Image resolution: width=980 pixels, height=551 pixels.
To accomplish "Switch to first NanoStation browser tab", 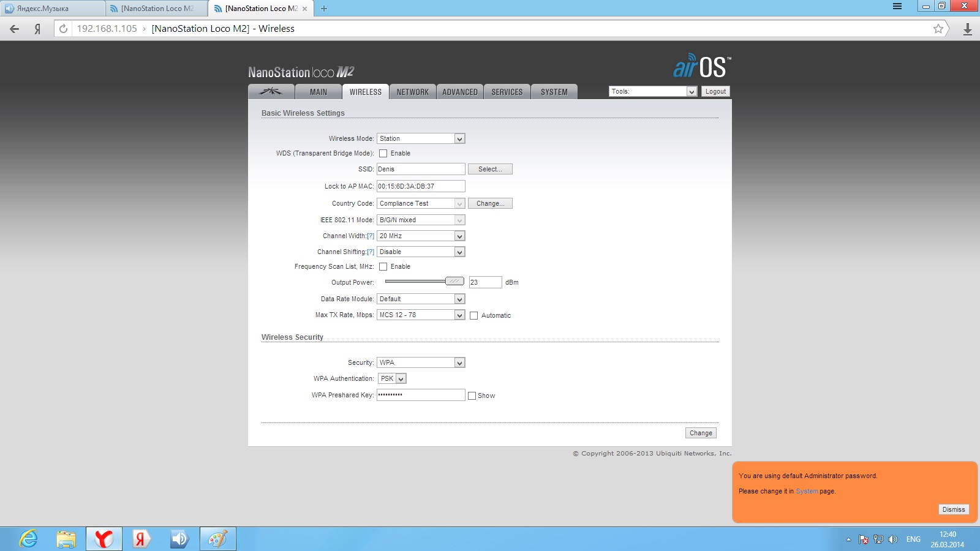I will [157, 9].
